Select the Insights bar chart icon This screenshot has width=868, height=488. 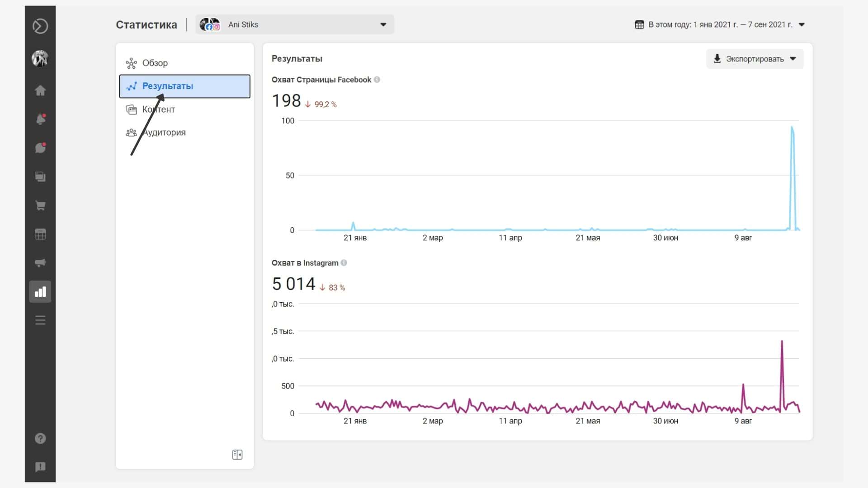pyautogui.click(x=40, y=292)
